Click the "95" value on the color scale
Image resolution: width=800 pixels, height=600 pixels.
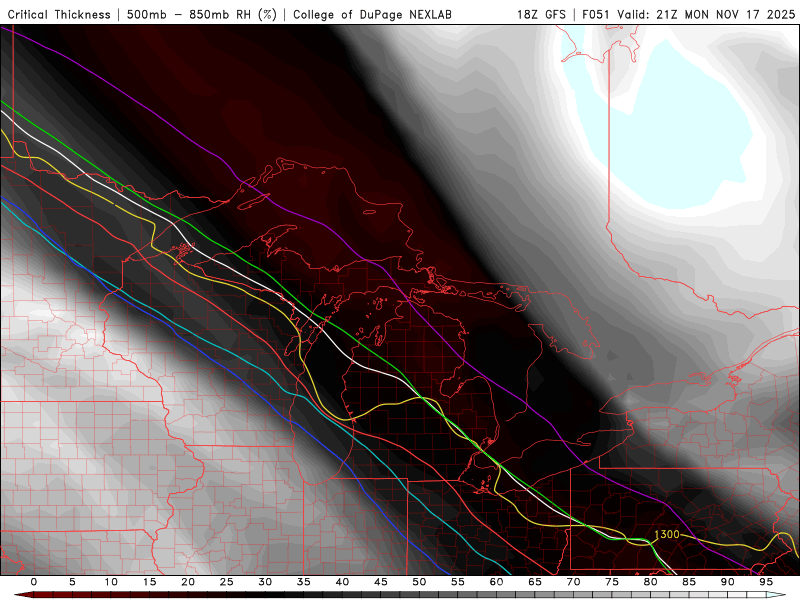tap(766, 582)
